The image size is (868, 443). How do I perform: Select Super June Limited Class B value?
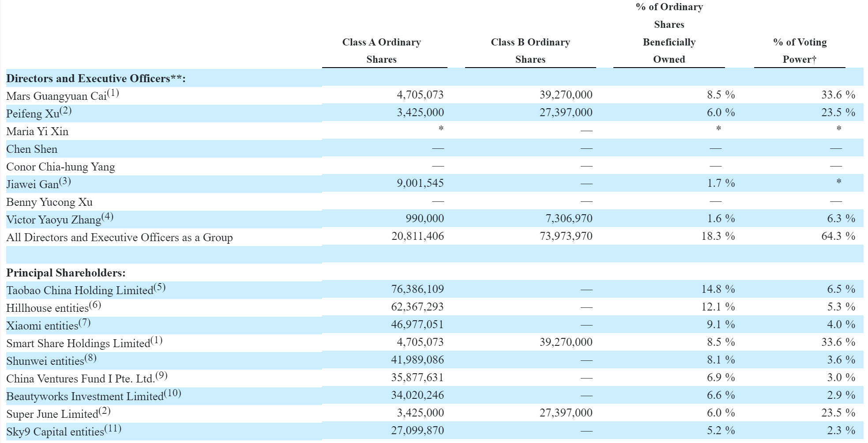click(566, 413)
